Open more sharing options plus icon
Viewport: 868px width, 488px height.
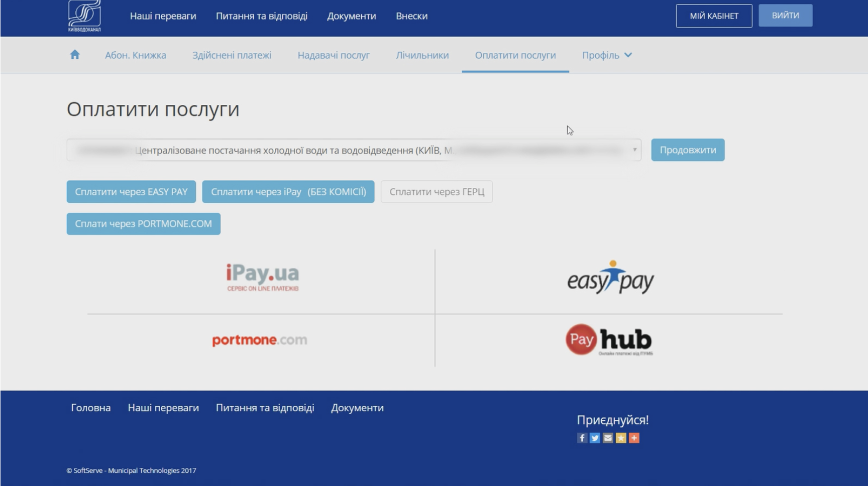pyautogui.click(x=634, y=438)
